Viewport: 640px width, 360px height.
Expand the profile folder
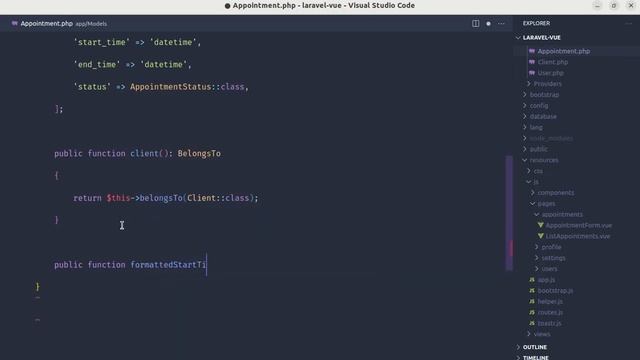(537, 247)
